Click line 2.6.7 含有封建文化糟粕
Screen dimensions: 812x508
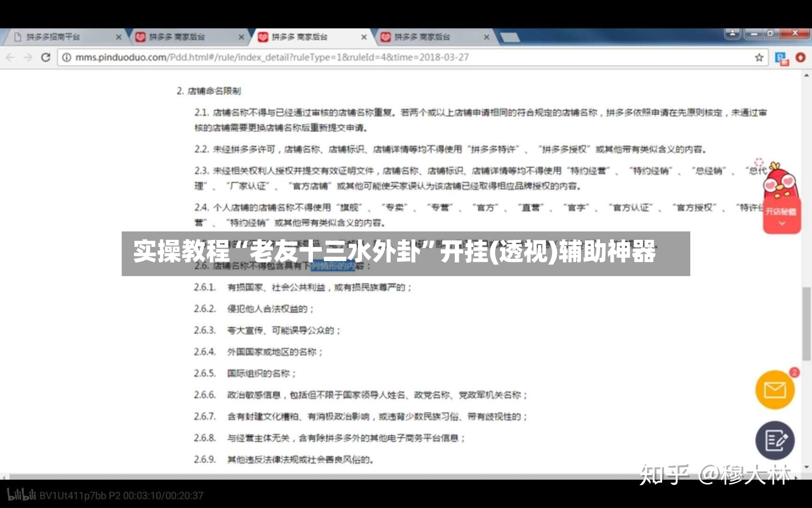[x=361, y=417]
